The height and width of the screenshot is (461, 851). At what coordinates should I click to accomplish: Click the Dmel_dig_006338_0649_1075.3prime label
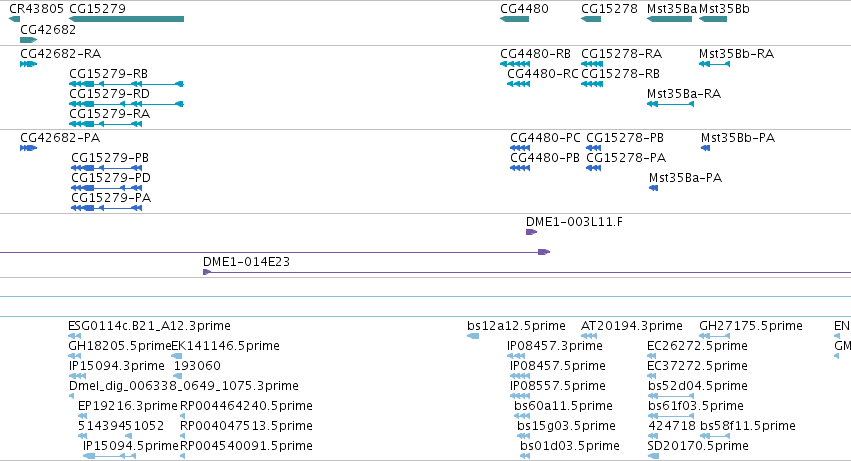[x=183, y=386]
